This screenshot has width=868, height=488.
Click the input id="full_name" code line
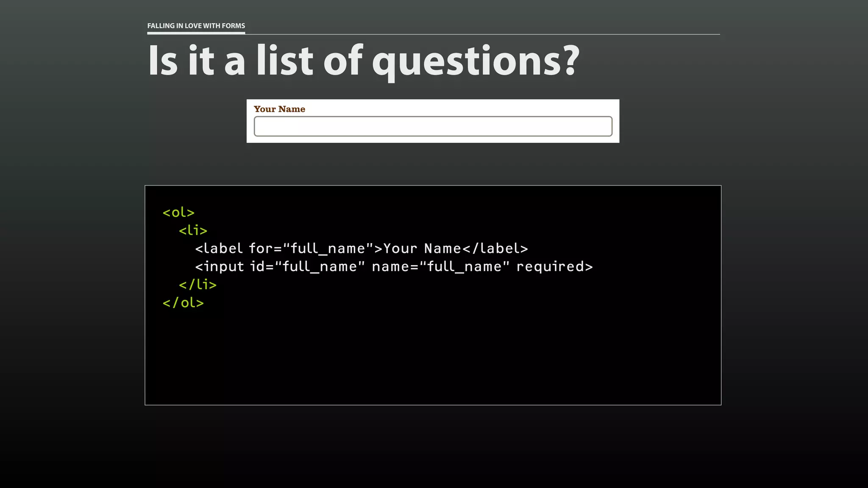coord(394,267)
